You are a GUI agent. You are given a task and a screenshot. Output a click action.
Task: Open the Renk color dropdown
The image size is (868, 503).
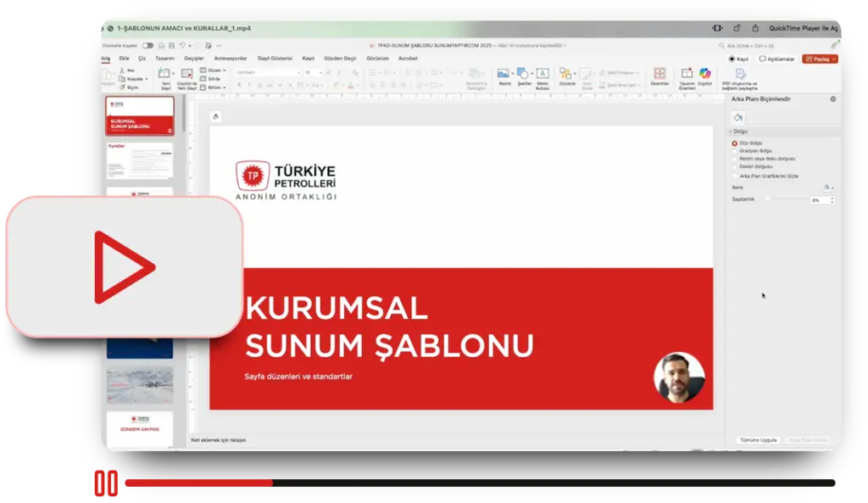coord(828,187)
